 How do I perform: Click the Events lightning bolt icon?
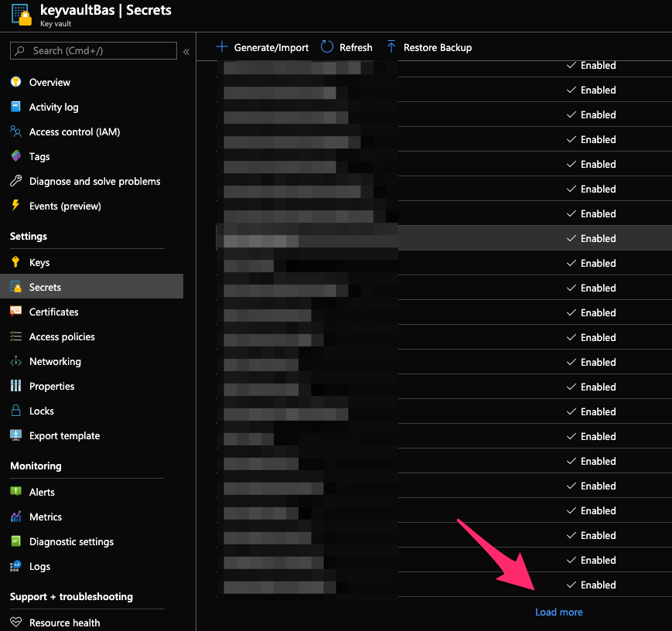click(x=15, y=206)
